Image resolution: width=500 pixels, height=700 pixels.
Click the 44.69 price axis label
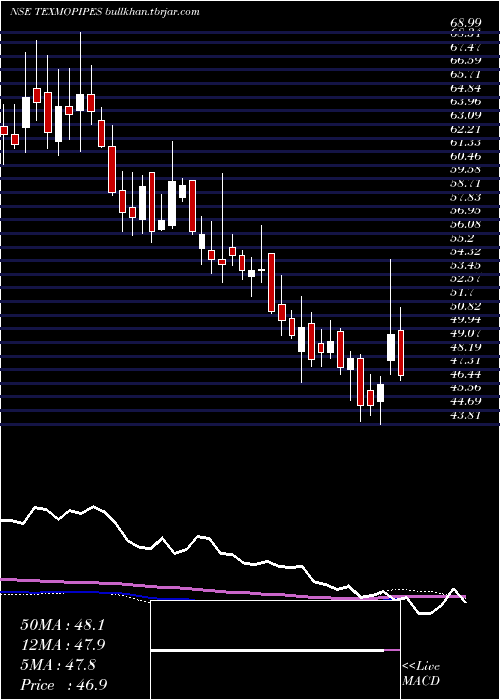465,402
